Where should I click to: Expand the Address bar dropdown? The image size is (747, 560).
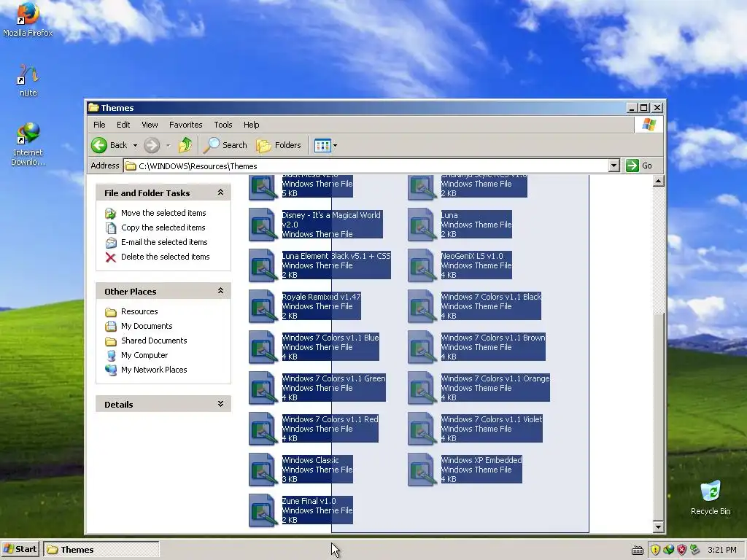point(614,166)
